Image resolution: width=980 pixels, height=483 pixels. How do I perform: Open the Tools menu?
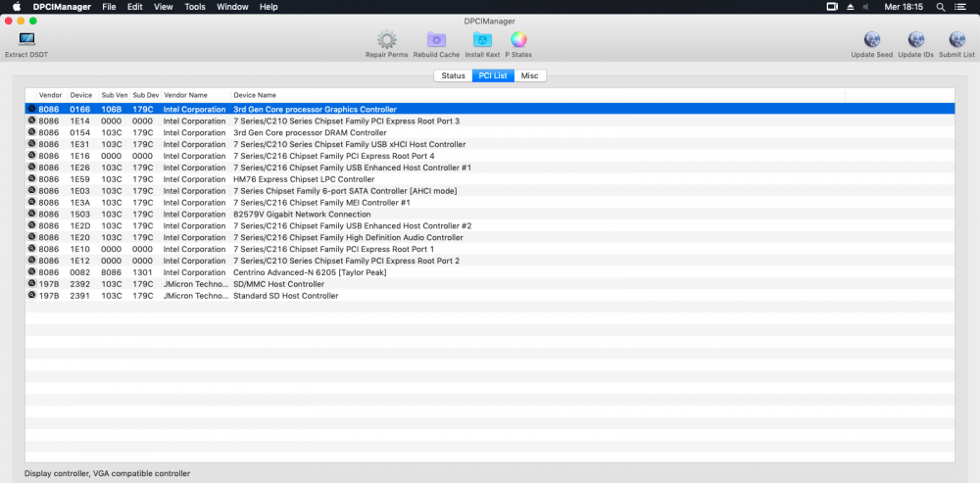195,7
